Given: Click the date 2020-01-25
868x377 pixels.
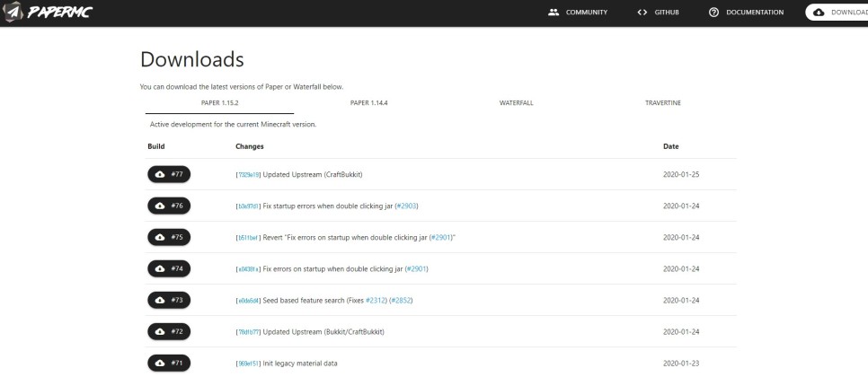Looking at the screenshot, I should point(681,174).
